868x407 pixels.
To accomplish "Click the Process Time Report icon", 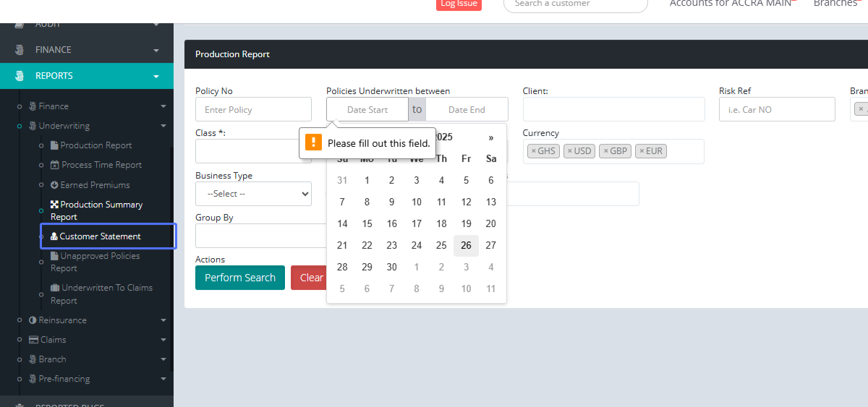I will pos(55,165).
